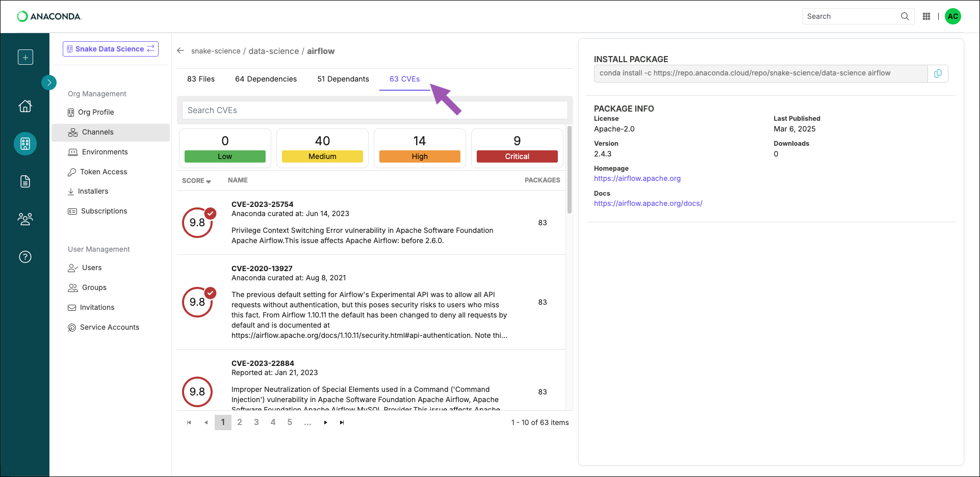Click 9.8 score badge for CVE-2020-13927

click(x=197, y=302)
